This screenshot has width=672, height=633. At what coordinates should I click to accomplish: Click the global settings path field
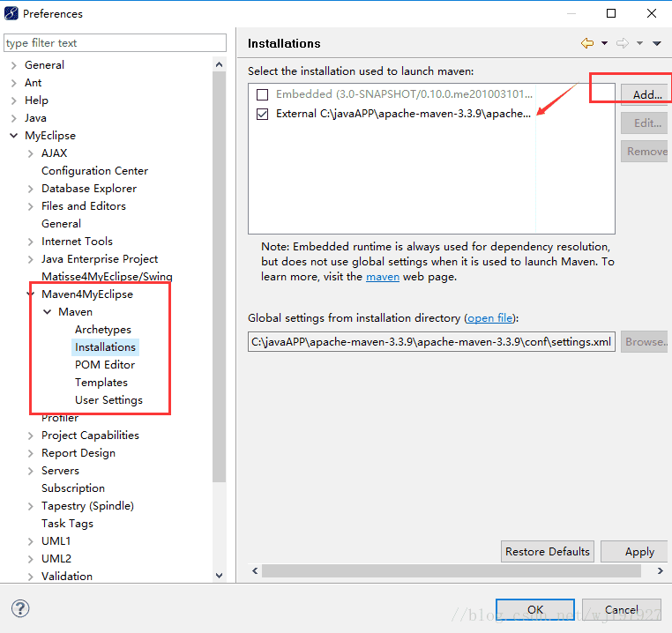[x=431, y=341]
